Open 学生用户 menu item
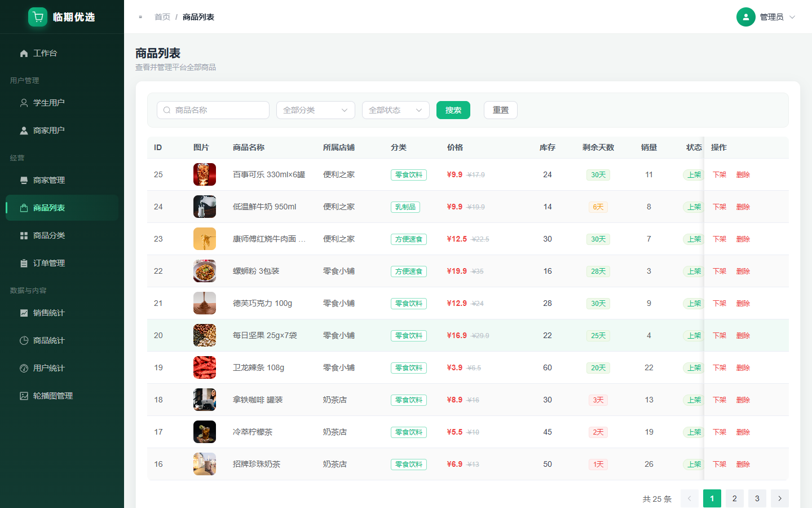The height and width of the screenshot is (508, 812). click(x=62, y=103)
